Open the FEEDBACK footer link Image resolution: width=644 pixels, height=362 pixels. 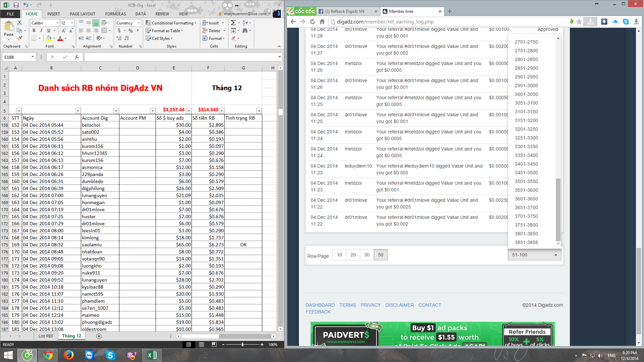pyautogui.click(x=318, y=312)
